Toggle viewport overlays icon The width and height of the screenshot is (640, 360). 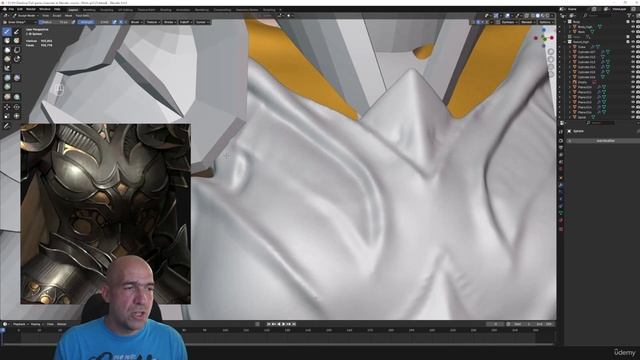pyautogui.click(x=507, y=16)
